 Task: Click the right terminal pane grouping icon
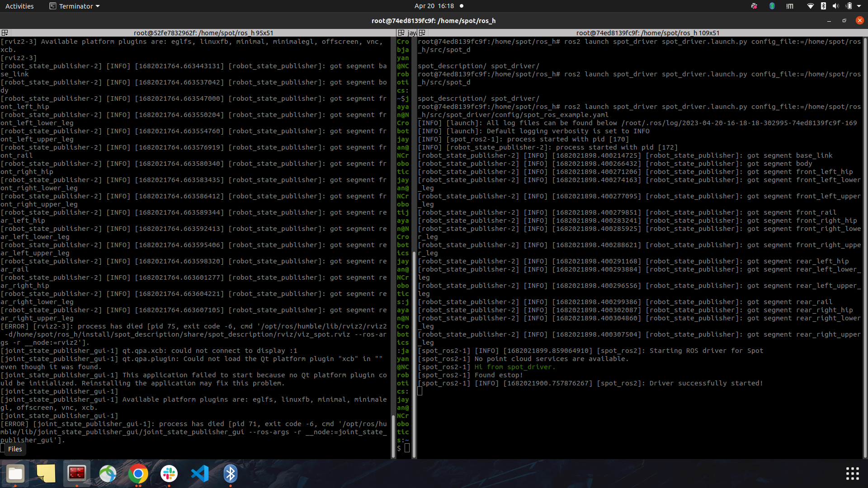tap(422, 33)
